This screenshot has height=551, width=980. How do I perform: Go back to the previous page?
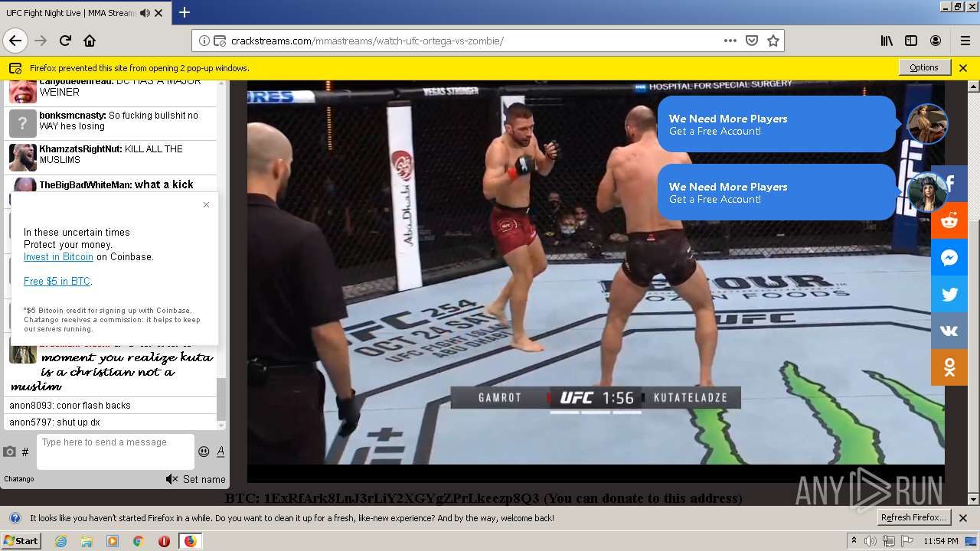[x=15, y=41]
